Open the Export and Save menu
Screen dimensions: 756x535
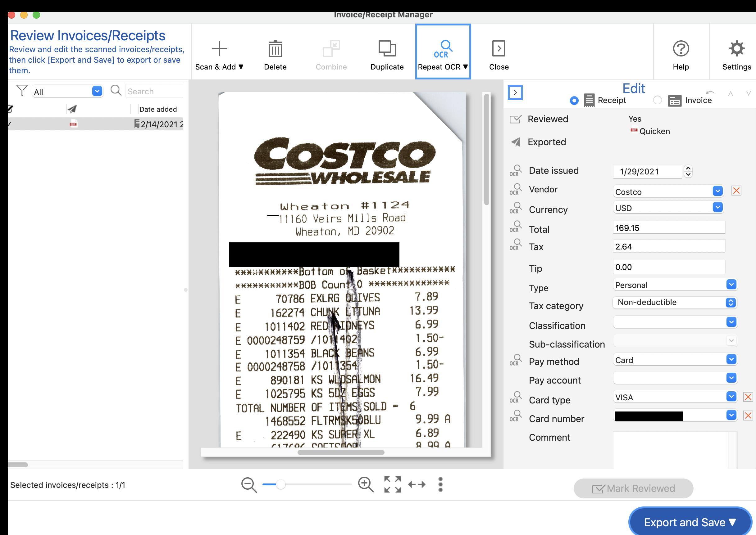click(x=690, y=522)
